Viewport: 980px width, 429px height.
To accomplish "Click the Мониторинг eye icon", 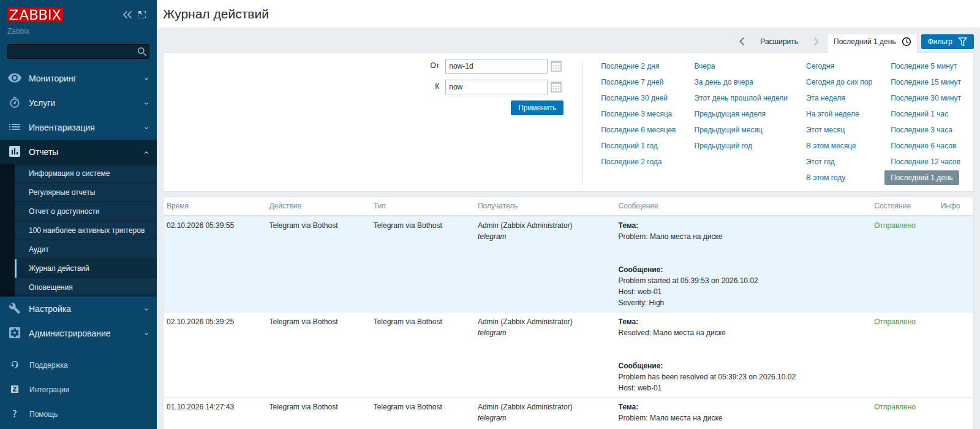I will [x=15, y=78].
